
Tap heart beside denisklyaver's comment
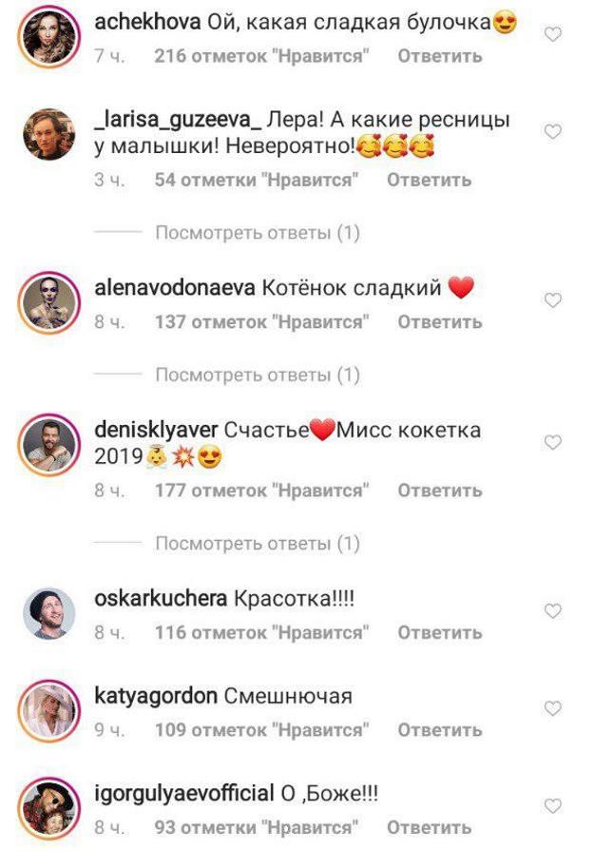(x=552, y=442)
